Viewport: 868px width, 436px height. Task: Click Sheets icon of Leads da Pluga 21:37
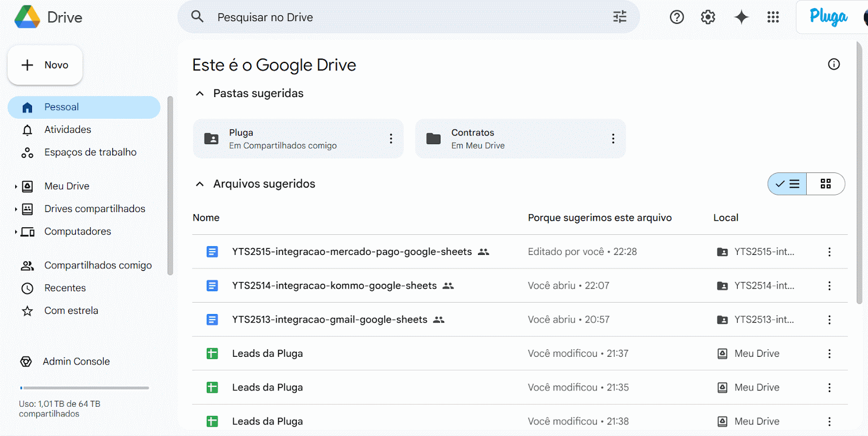(212, 354)
